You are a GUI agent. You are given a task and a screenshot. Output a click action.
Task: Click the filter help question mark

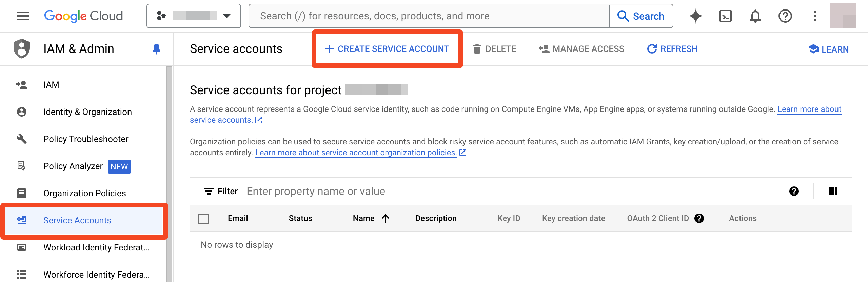794,191
